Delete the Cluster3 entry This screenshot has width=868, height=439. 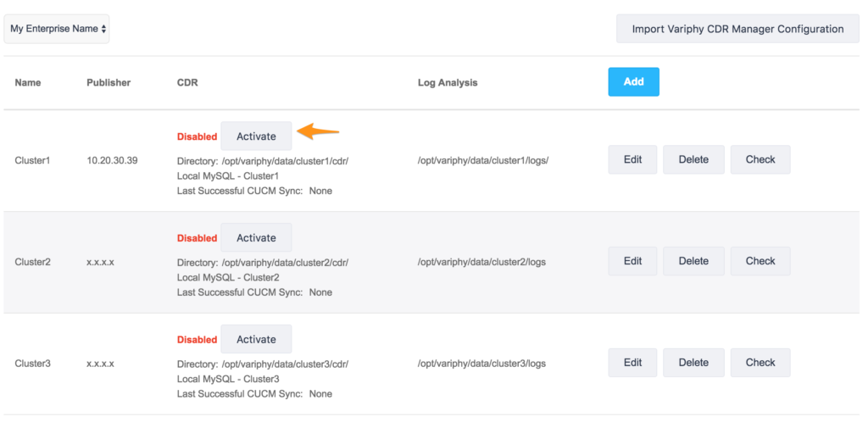tap(693, 363)
